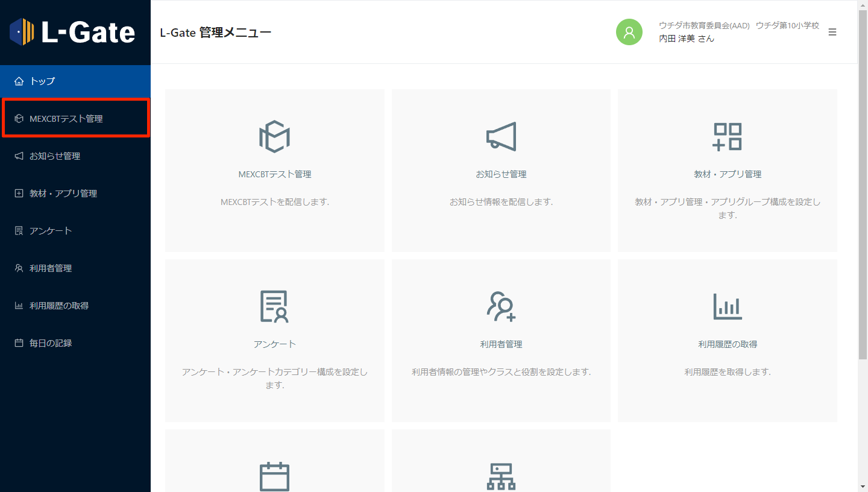Click the 教材・アプリ管理・アプリグループ構成 description text
The height and width of the screenshot is (492, 868).
[x=728, y=209]
